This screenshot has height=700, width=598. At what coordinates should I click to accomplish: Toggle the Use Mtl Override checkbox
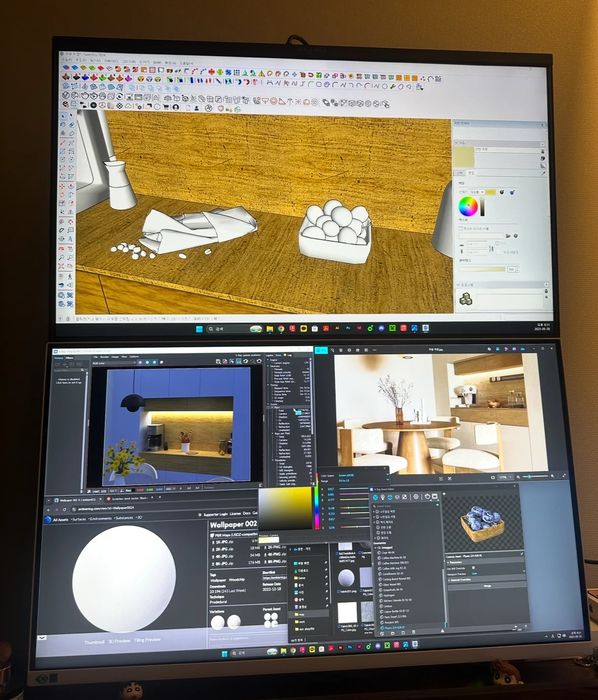[x=474, y=568]
